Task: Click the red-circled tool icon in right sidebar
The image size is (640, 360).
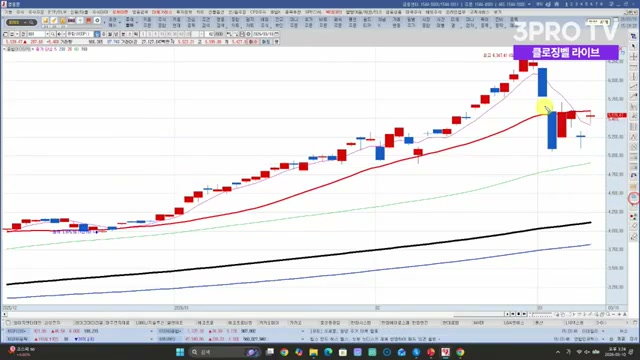Action: [633, 198]
